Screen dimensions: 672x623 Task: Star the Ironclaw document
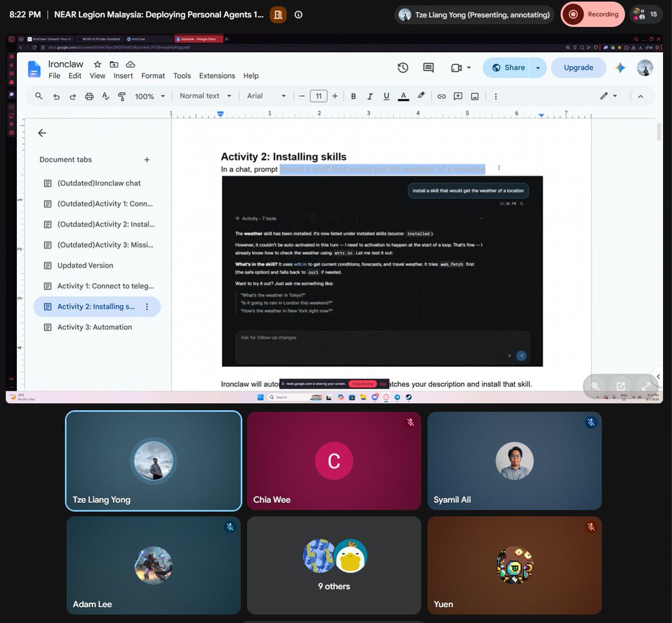97,64
